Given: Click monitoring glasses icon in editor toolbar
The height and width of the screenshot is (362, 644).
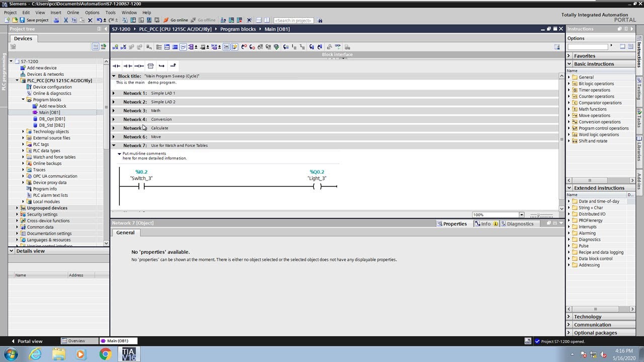Looking at the screenshot, I should point(338,47).
